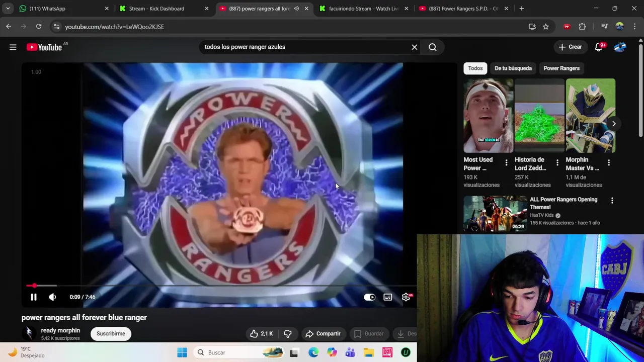The image size is (644, 362).
Task: Mute the video with the volume icon
Action: tap(52, 297)
